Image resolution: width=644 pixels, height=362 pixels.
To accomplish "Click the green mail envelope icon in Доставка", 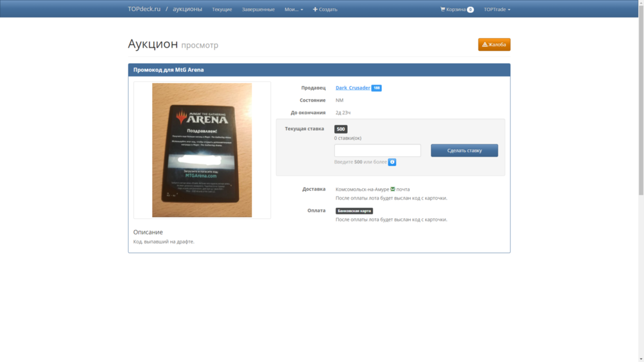I will [393, 189].
